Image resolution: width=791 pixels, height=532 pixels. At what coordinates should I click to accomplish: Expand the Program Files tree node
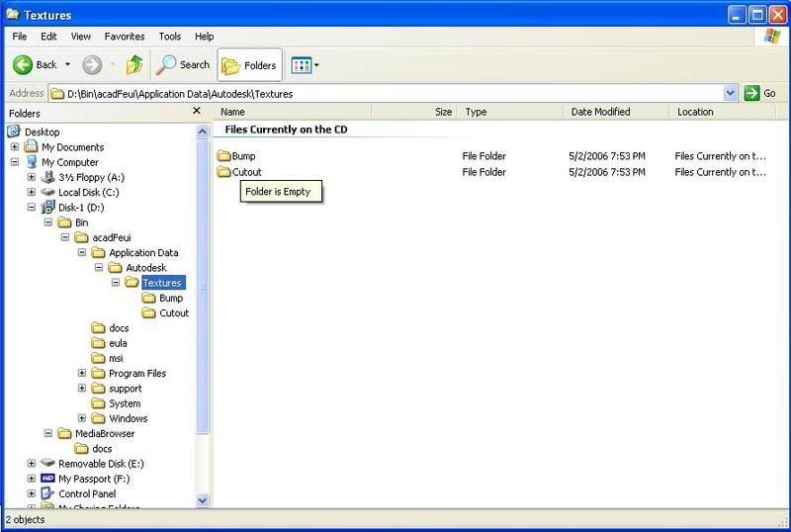(x=82, y=374)
